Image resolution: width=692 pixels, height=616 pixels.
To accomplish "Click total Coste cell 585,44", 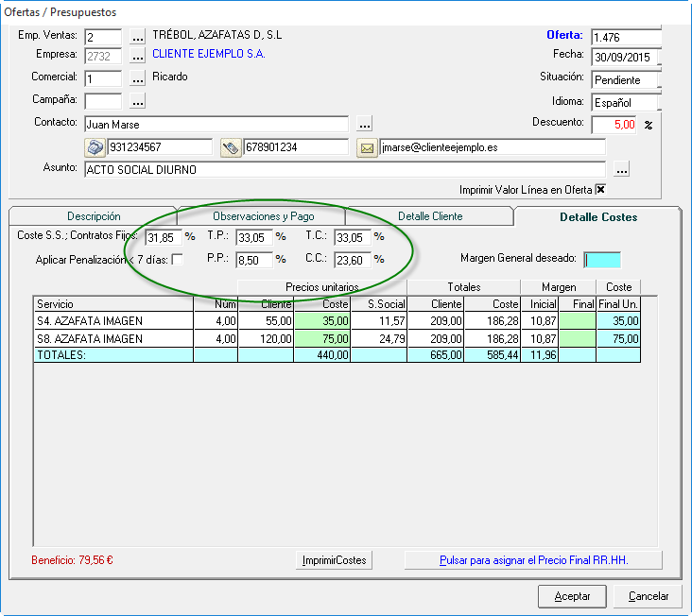I will 493,355.
